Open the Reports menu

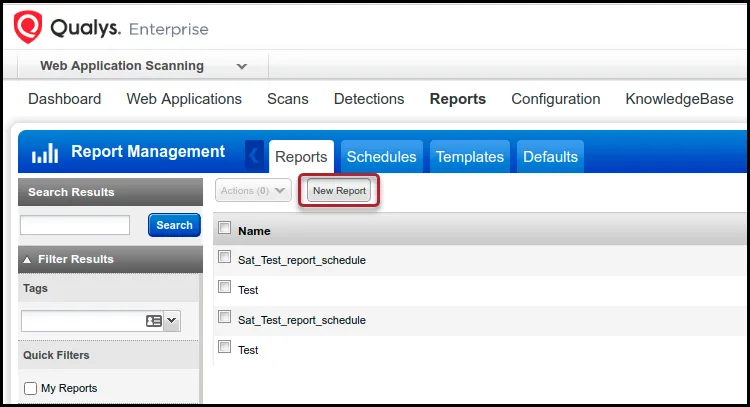click(458, 99)
